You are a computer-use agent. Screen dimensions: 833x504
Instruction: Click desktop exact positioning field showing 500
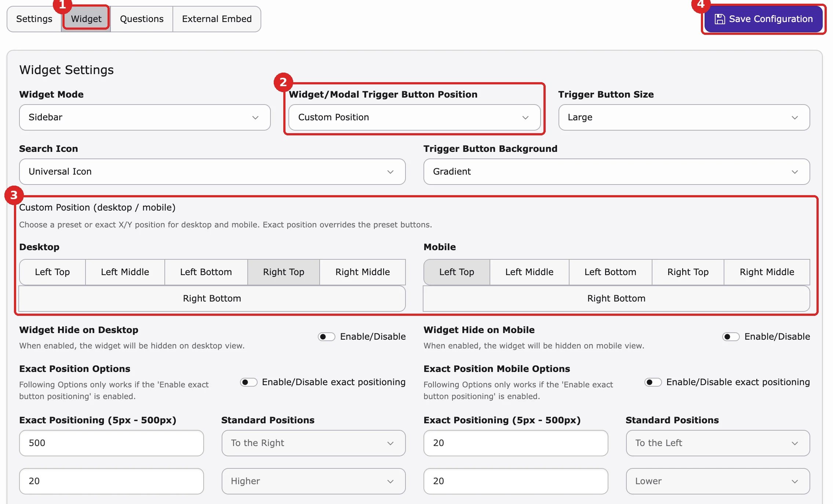click(112, 443)
